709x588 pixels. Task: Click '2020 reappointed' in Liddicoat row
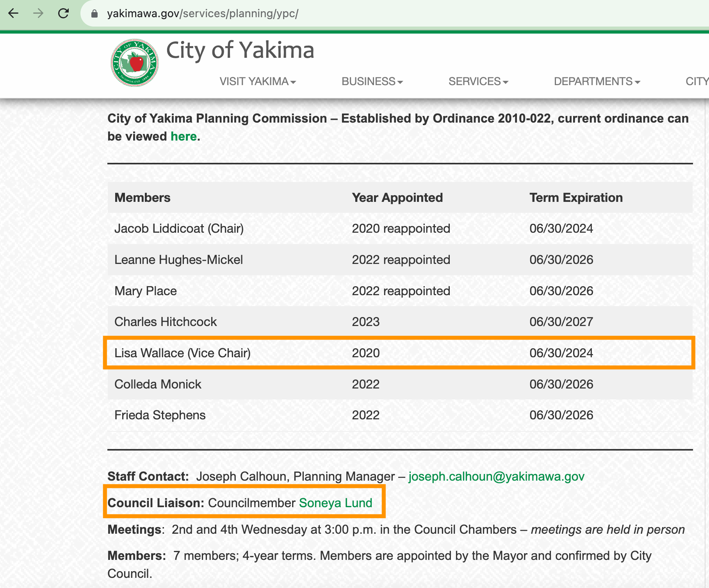tap(401, 228)
